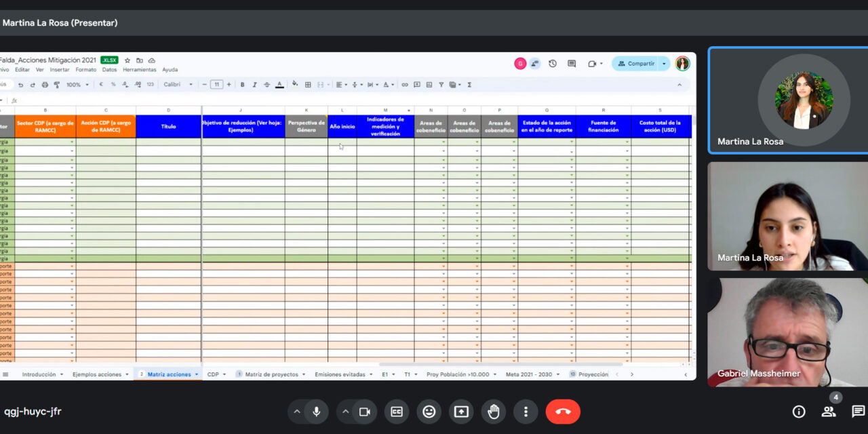Show the participants list
This screenshot has width=868, height=434.
tap(828, 412)
